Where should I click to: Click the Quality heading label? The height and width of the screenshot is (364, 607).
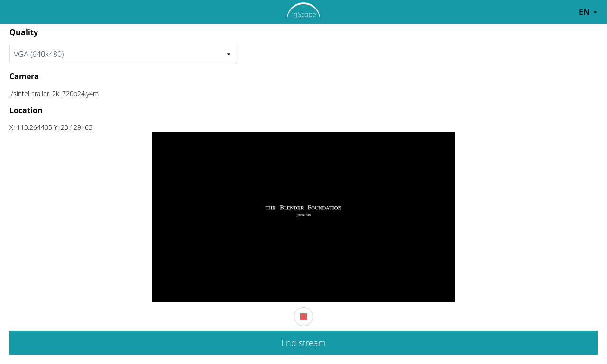[24, 32]
